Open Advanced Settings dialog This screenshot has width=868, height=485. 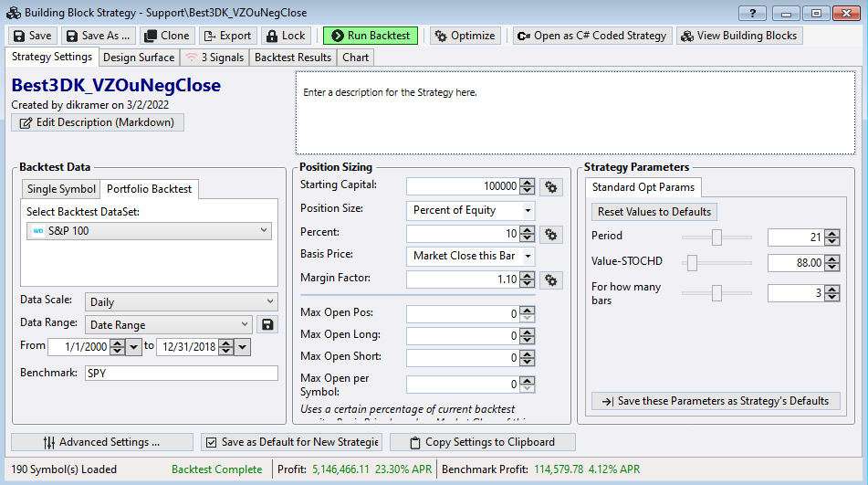pyautogui.click(x=102, y=442)
